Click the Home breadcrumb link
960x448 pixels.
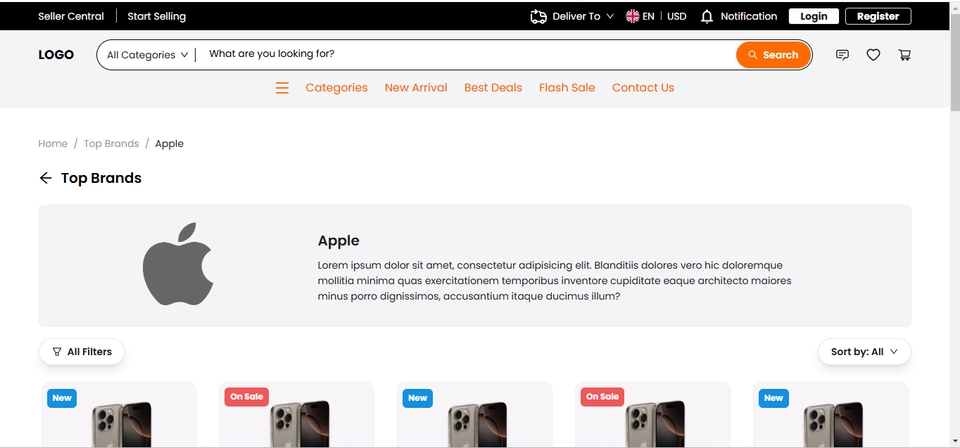[53, 144]
